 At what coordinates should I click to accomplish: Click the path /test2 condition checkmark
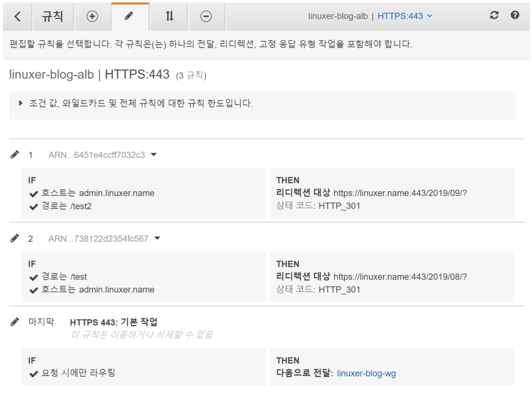34,206
